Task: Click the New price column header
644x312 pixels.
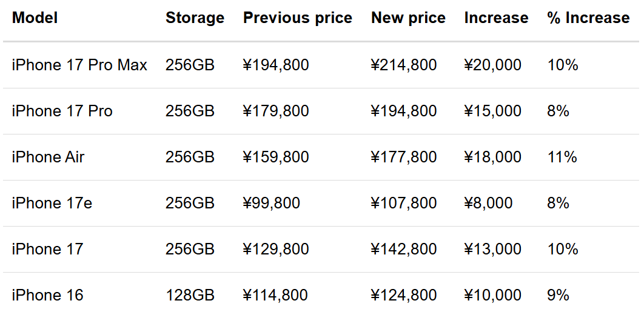Action: tap(408, 18)
